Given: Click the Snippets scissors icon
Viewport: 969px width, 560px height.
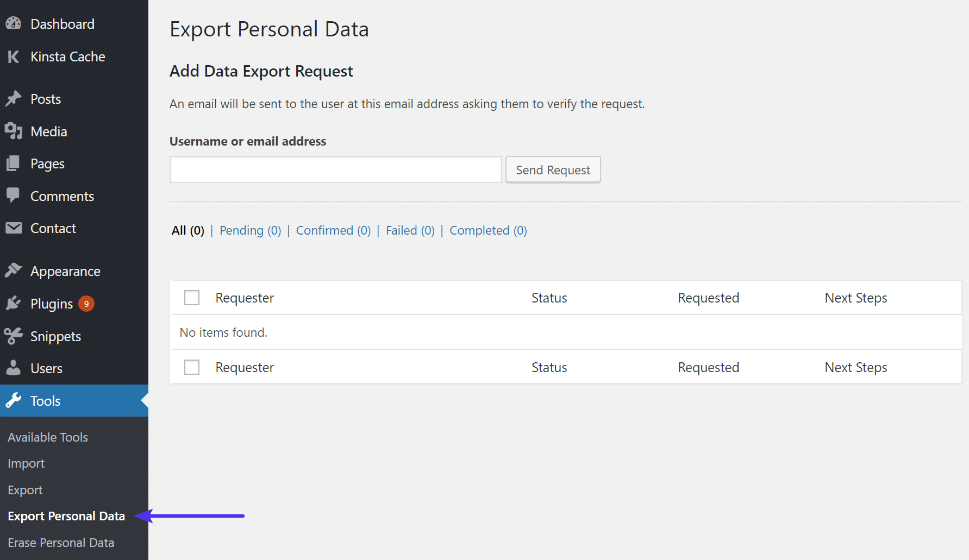Looking at the screenshot, I should tap(14, 336).
